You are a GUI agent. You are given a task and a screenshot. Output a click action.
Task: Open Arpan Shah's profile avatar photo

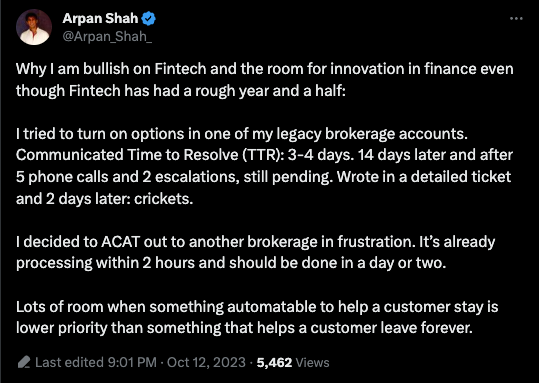click(34, 27)
